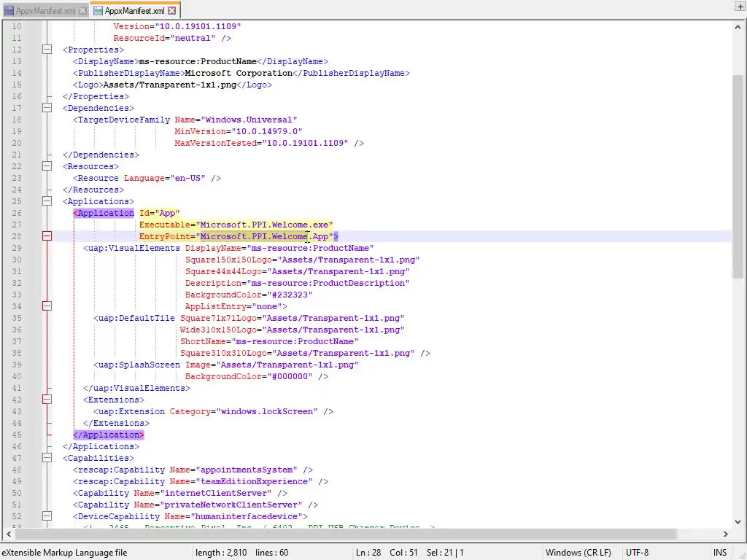The height and width of the screenshot is (560, 747).
Task: Collapse the uap:VisualElements fold on line 34
Action: pos(47,306)
